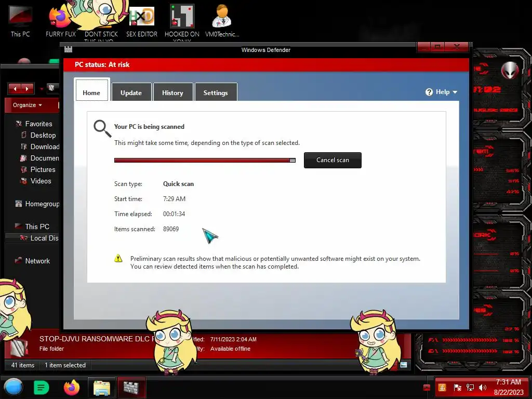Select Documents in the Explorer sidebar
The image size is (532, 399).
(x=40, y=158)
